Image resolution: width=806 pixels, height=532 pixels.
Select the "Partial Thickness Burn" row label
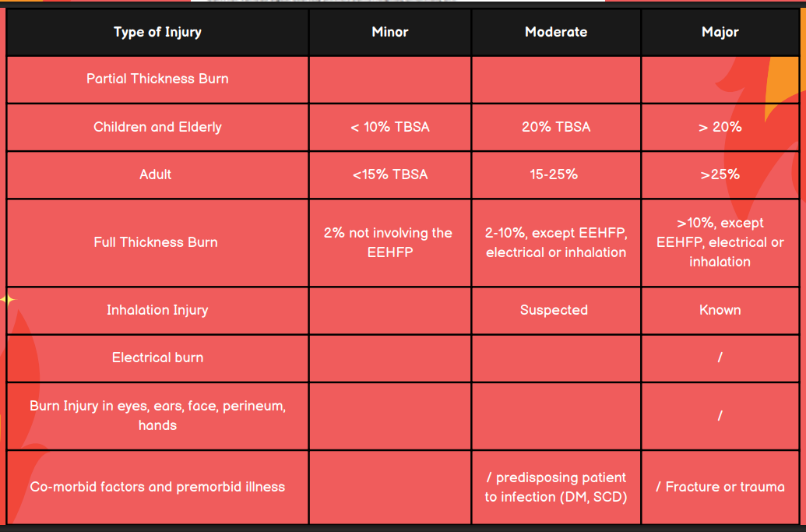(157, 79)
